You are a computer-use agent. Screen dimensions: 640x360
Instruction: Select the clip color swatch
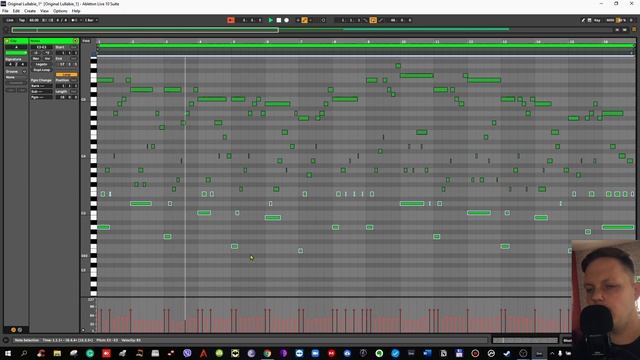pyautogui.click(x=16, y=53)
